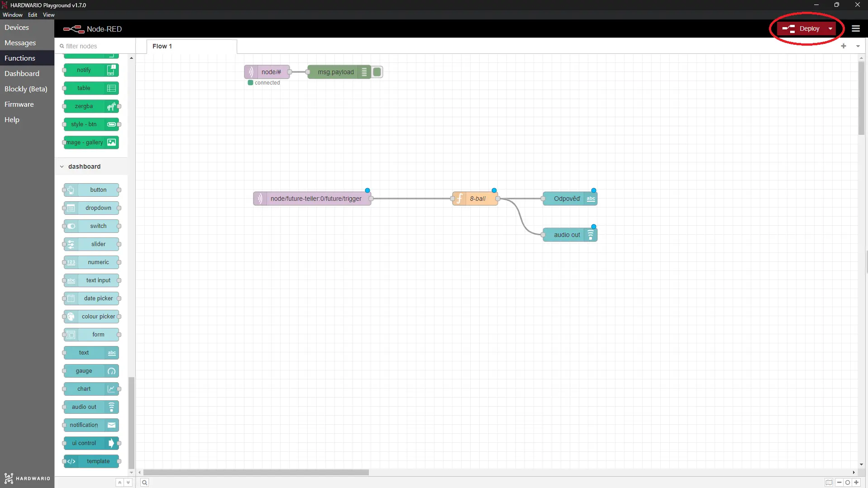
Task: Select the text input dashboard node
Action: tap(91, 280)
